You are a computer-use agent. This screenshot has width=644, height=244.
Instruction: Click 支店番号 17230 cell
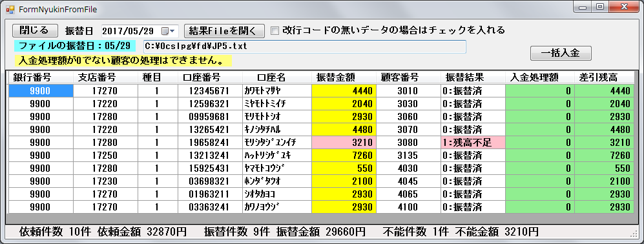click(x=105, y=181)
